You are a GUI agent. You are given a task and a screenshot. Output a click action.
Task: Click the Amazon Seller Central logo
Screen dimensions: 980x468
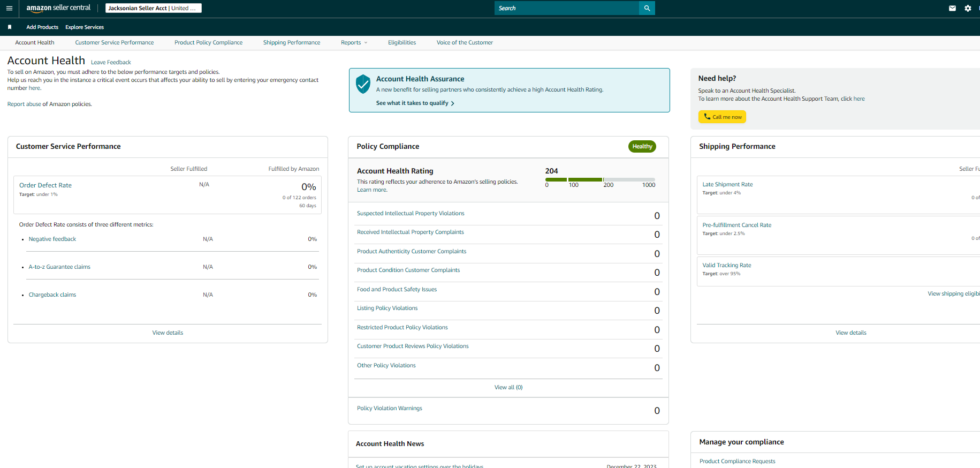[58, 8]
